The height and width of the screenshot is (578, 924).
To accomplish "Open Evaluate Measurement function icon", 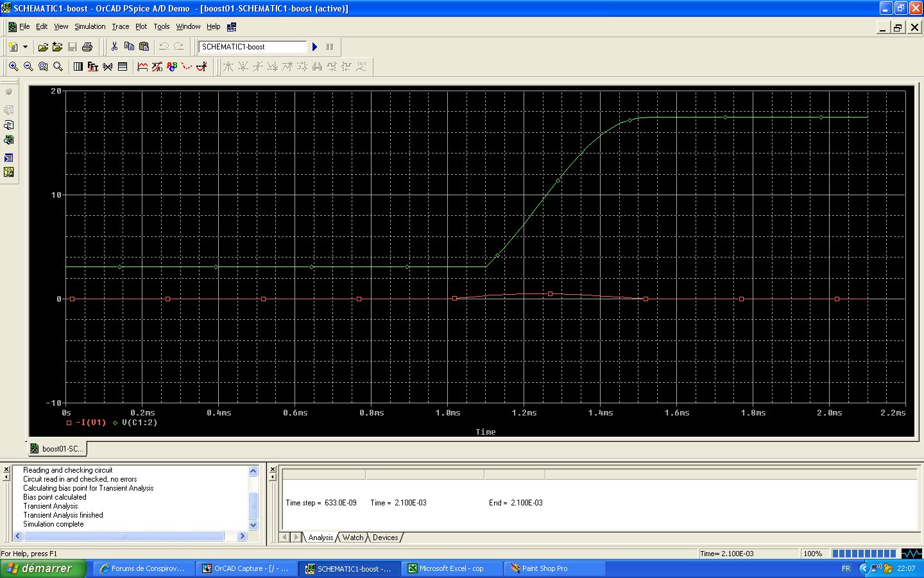I will tap(157, 66).
